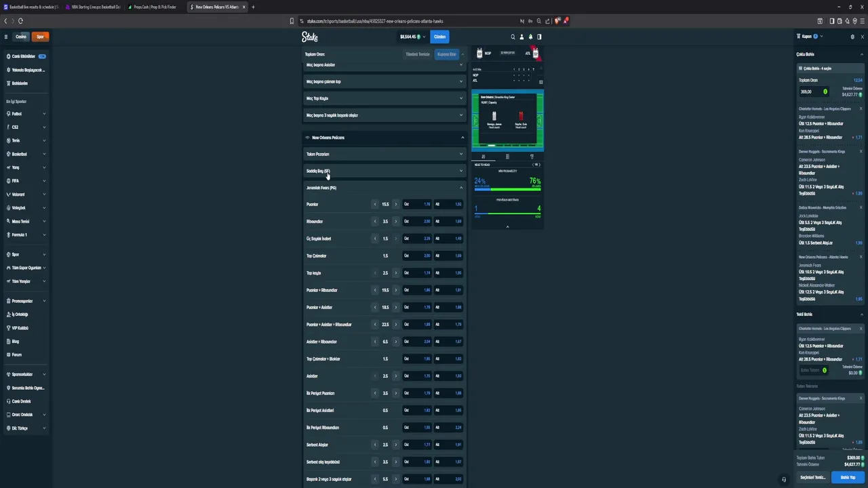Select Alt odds for Top Çalmalar row
The width and height of the screenshot is (868, 488).
click(448, 256)
